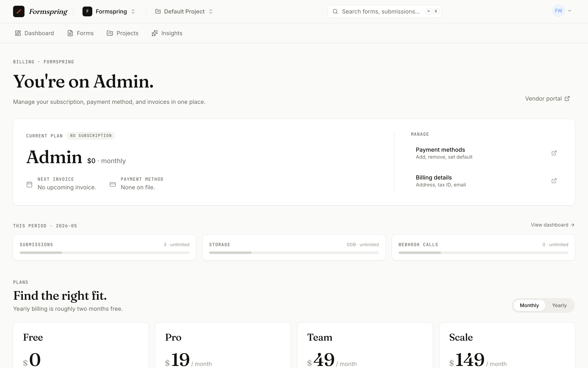
Task: Click the 'Find the right fit.' heading
Action: 60,296
